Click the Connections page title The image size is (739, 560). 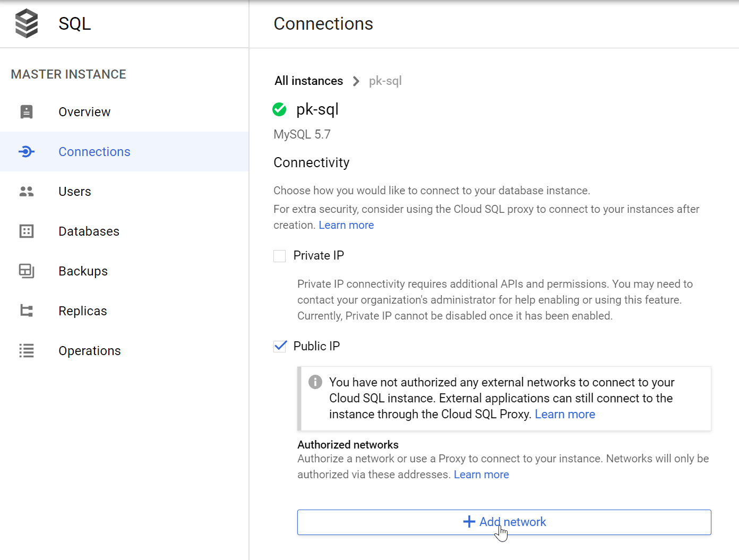(x=323, y=24)
